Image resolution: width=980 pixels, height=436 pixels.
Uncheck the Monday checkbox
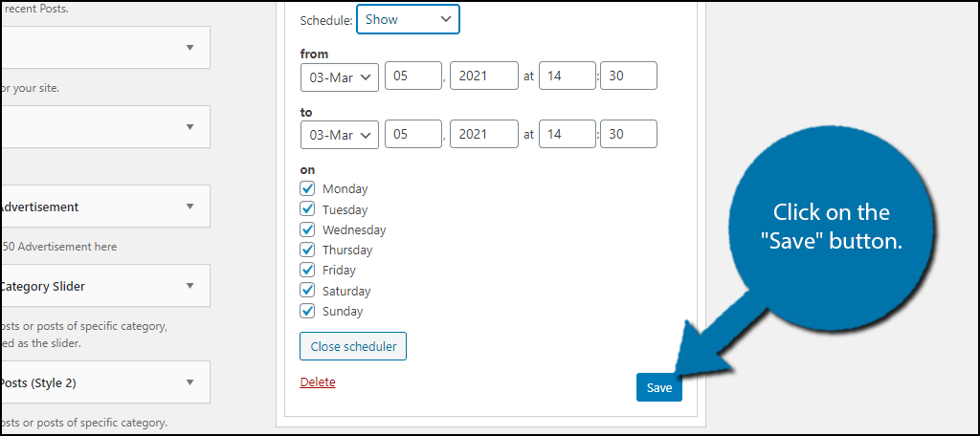tap(307, 188)
